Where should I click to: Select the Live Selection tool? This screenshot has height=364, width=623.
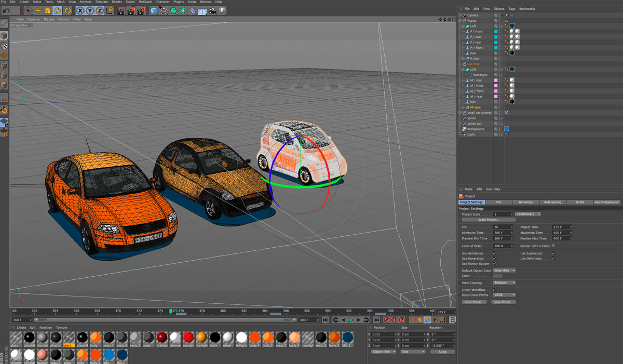coord(28,10)
